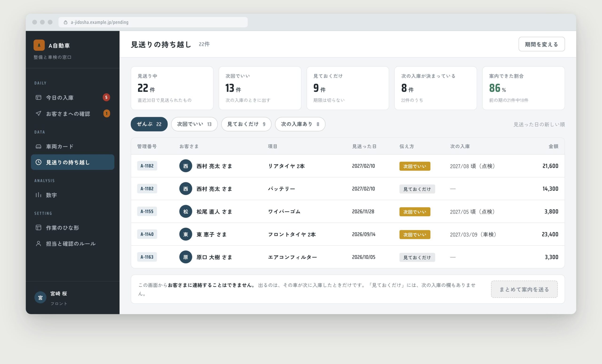Open the 見送った日の新しい順 sort selector

[539, 125]
